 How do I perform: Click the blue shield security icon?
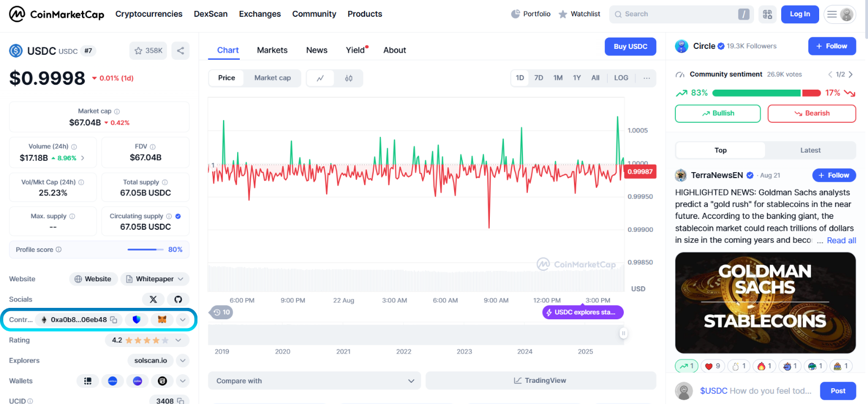137,320
